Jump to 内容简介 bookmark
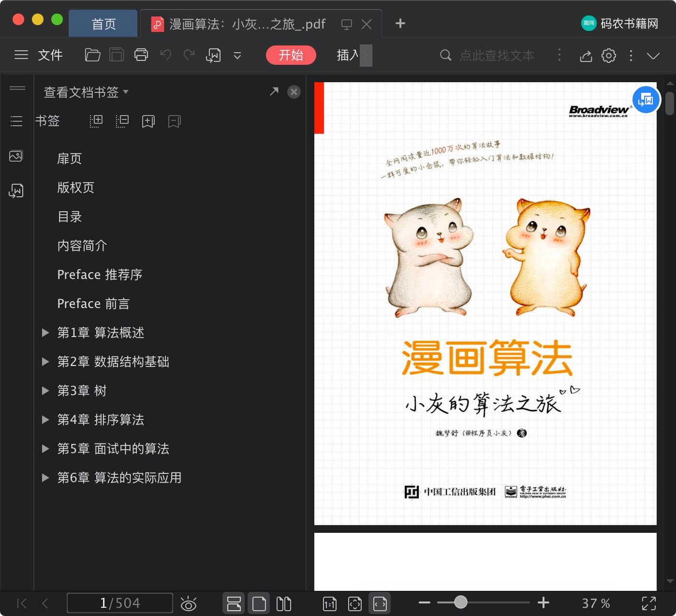Viewport: 676px width, 616px height. (x=82, y=246)
